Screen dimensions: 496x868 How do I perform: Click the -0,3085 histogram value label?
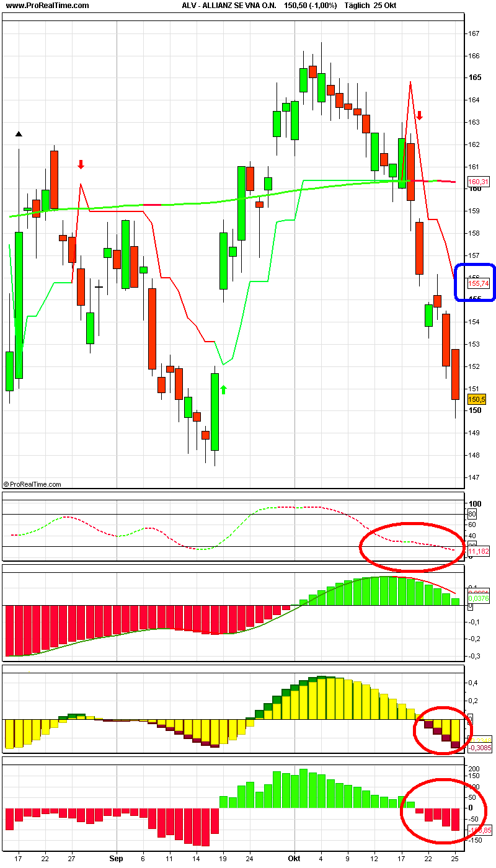click(479, 748)
